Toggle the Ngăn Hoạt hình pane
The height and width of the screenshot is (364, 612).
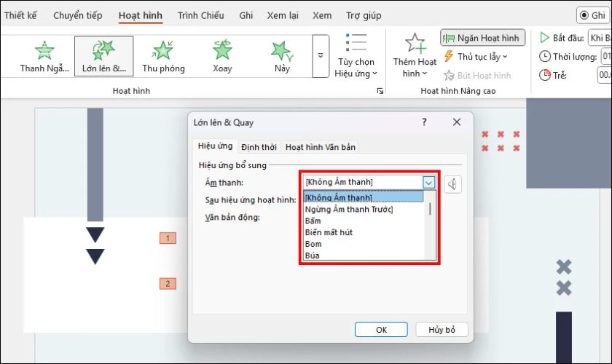click(482, 38)
